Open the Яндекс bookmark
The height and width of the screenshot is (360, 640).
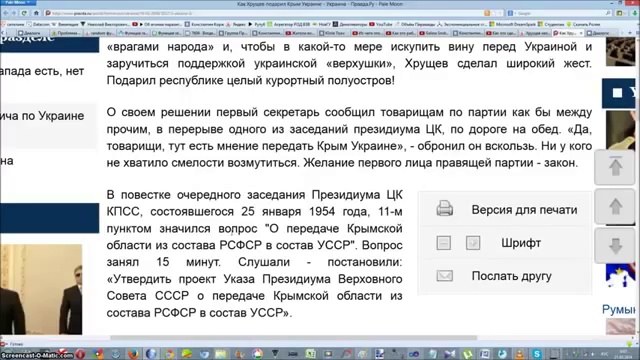point(236,24)
